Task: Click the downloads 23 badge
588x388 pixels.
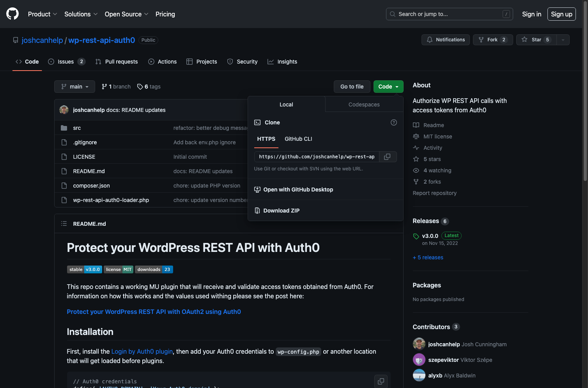Action: pyautogui.click(x=154, y=269)
